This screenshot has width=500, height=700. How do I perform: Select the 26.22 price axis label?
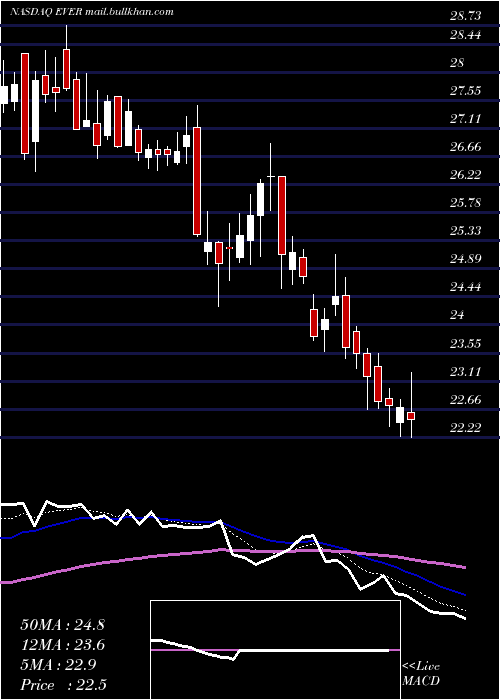[466, 175]
